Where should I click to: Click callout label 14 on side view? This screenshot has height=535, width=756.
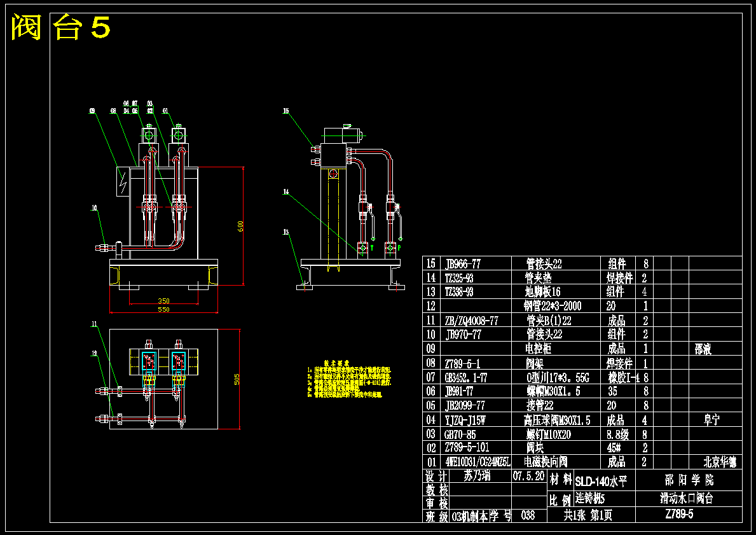[x=286, y=192]
